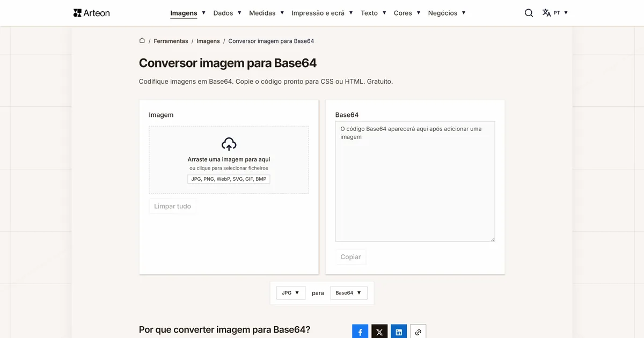This screenshot has height=338, width=644.
Task: Click the supported formats label JPG, PNG, WebP
Action: (229, 179)
